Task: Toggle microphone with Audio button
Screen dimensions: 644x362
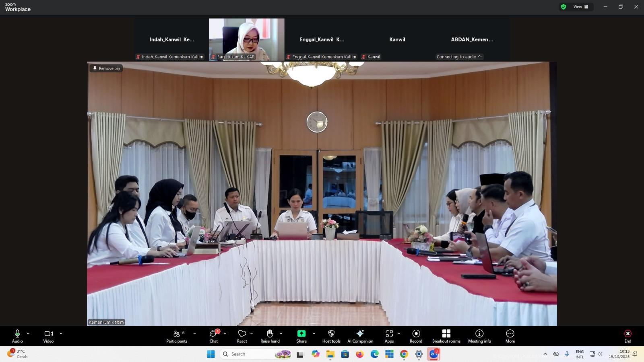Action: pos(17,336)
